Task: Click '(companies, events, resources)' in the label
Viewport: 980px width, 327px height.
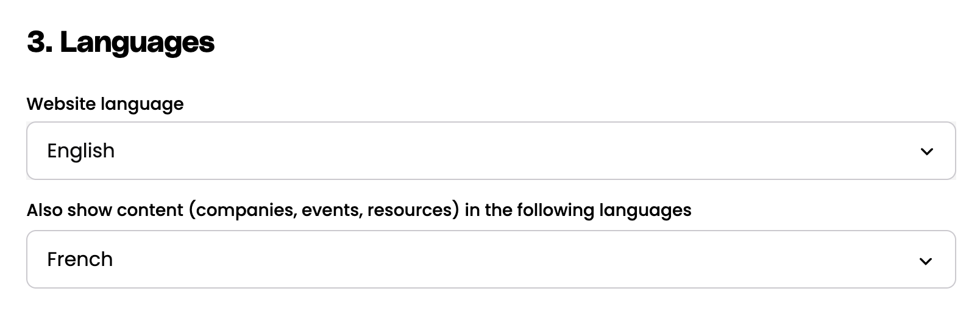Action: (x=323, y=210)
